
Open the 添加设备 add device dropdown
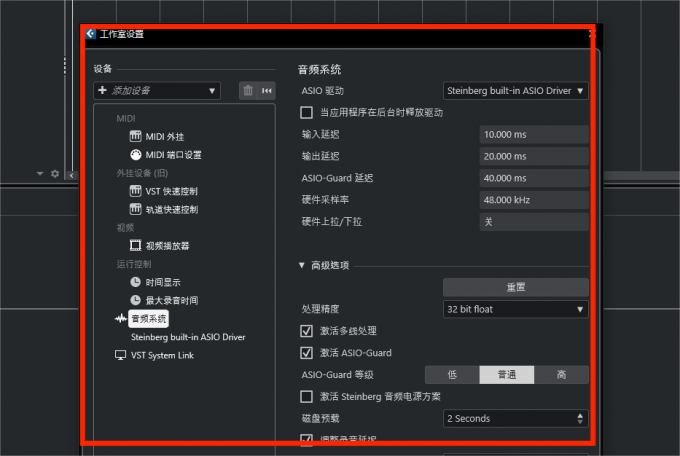[x=157, y=90]
